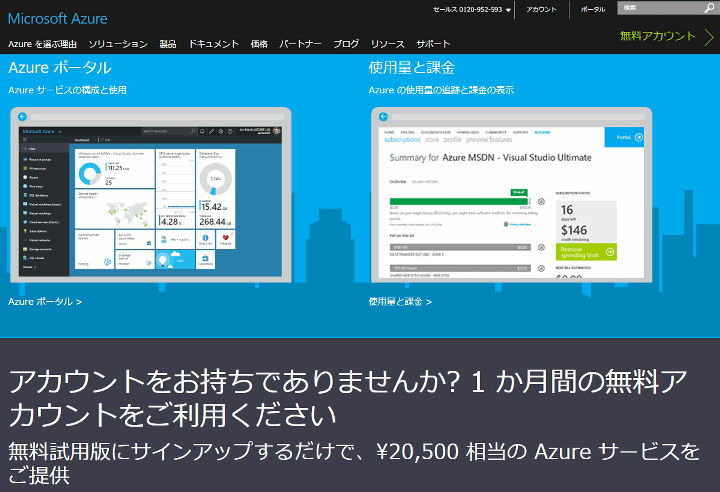The height and width of the screenshot is (492, 720).
Task: Open the ブログ menu item
Action: click(346, 44)
